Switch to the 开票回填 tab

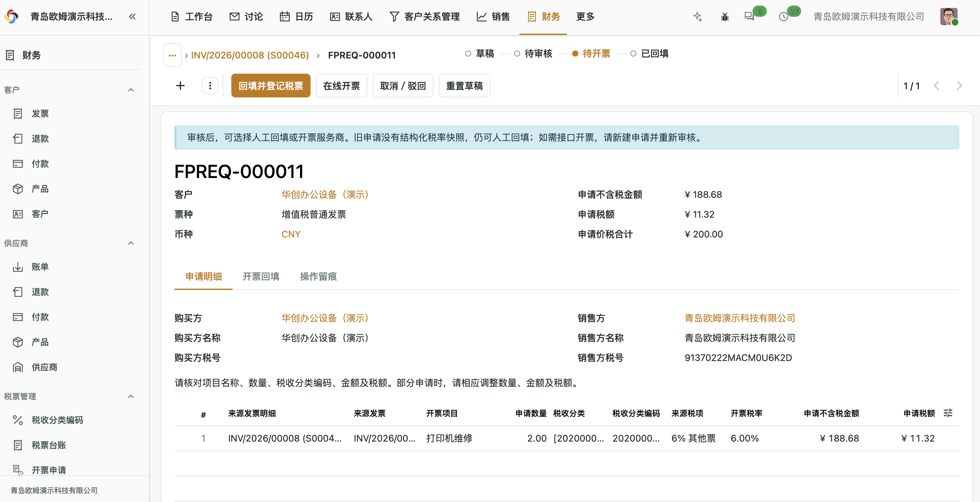click(261, 276)
